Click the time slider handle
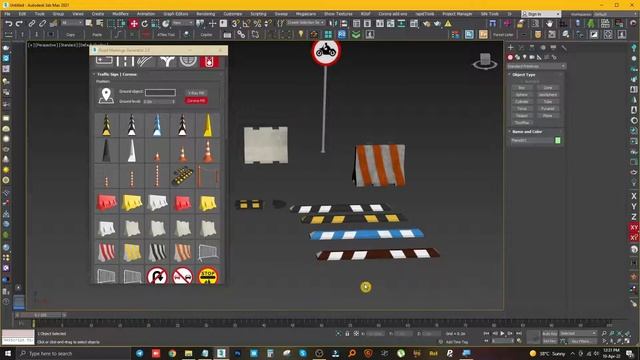Viewport: 640px width, 360px height. click(x=40, y=315)
